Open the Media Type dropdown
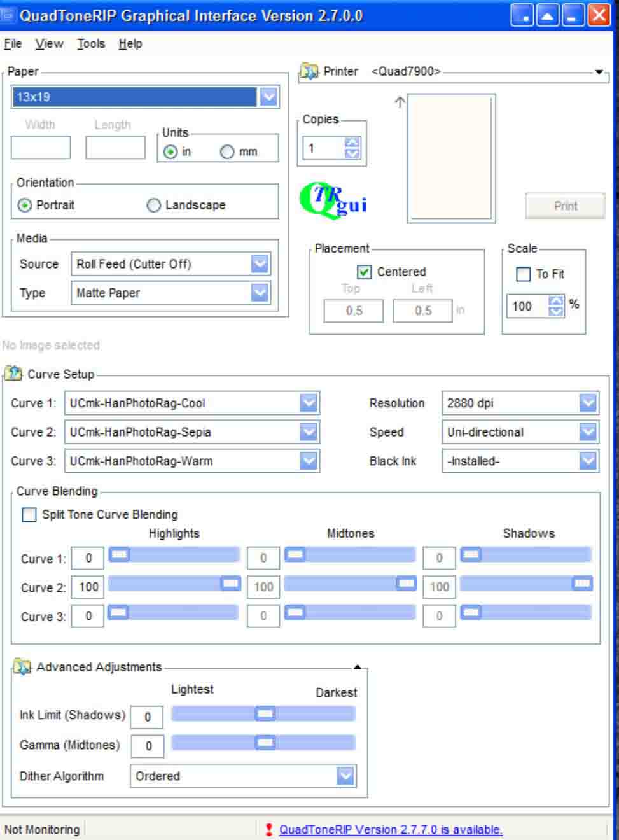This screenshot has width=619, height=840. point(260,292)
